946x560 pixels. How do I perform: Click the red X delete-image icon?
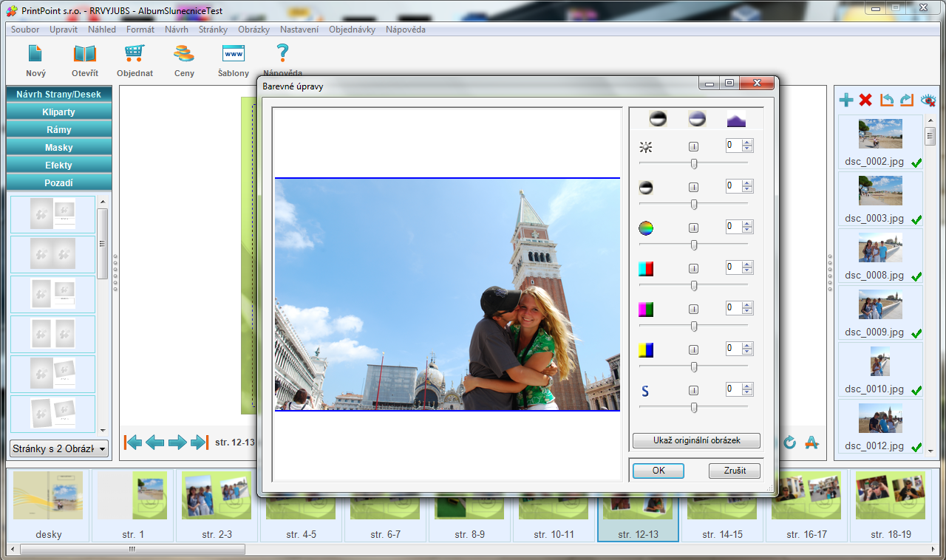pos(866,100)
